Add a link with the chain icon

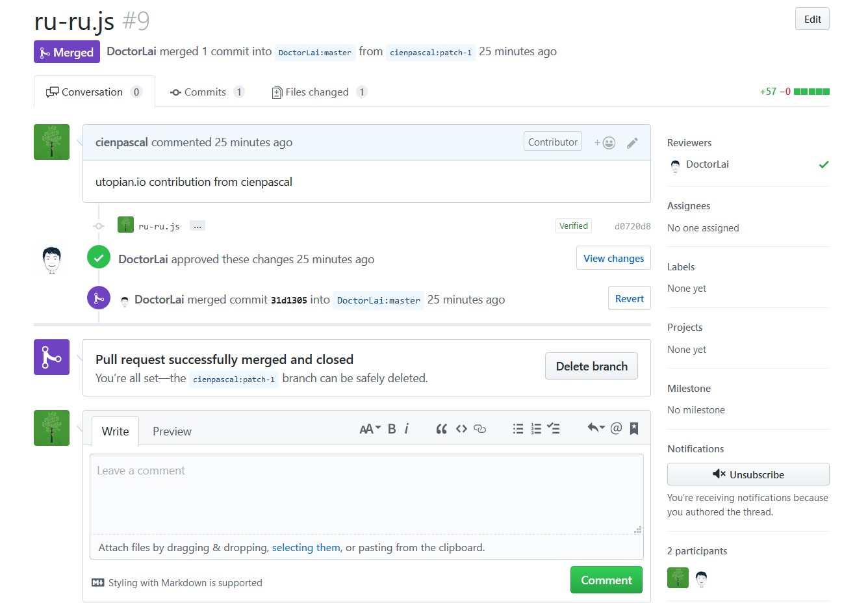click(x=480, y=428)
